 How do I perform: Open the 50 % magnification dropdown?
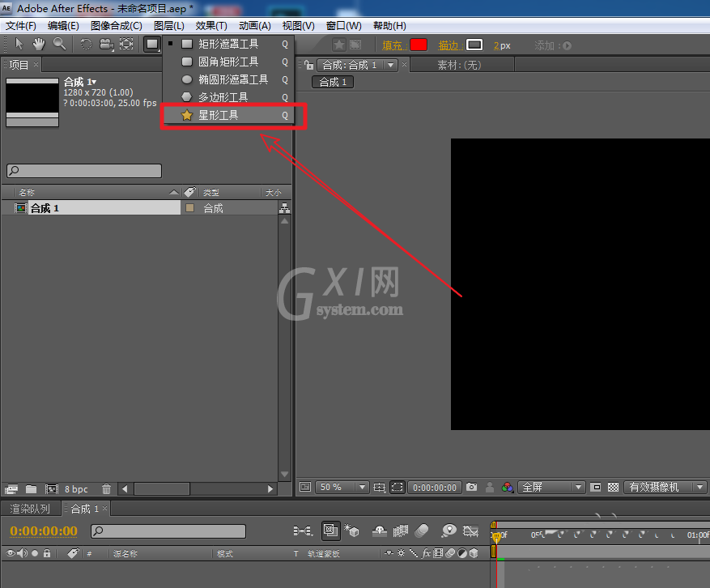coord(342,487)
